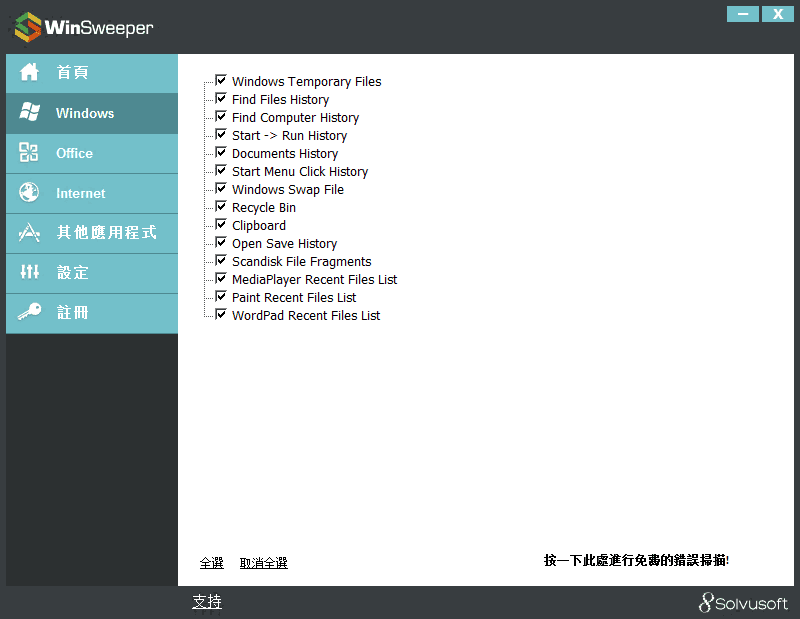Click 取消全選 to deselect everything

tap(263, 562)
